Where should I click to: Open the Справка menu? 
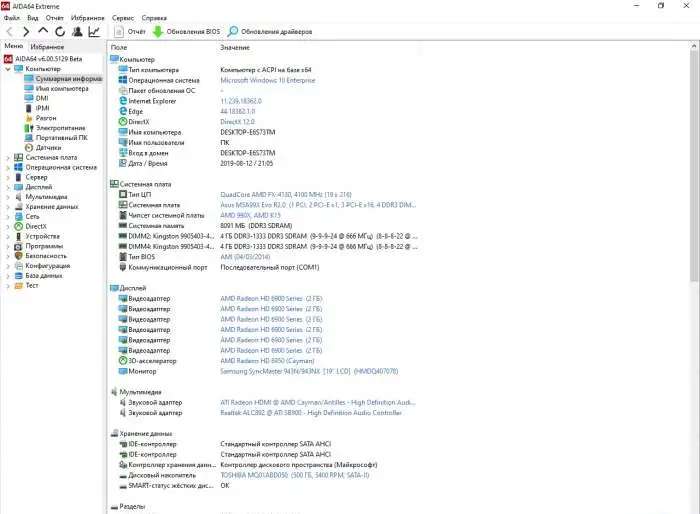[x=154, y=18]
